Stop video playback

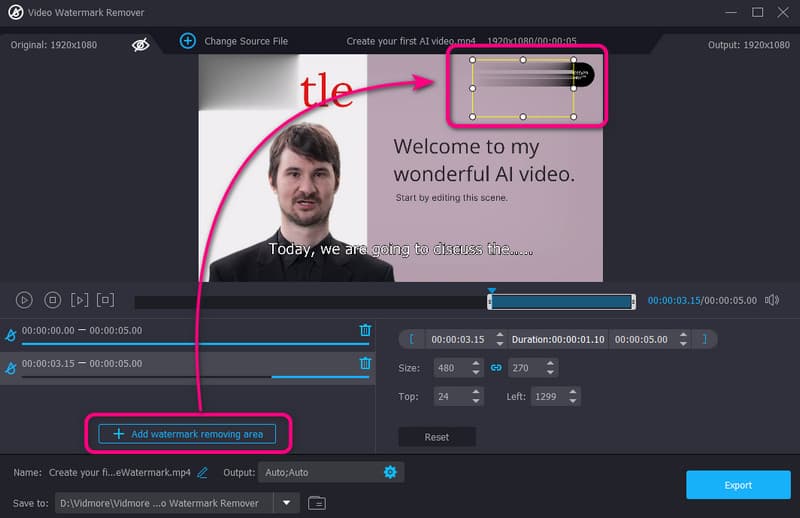[x=52, y=300]
